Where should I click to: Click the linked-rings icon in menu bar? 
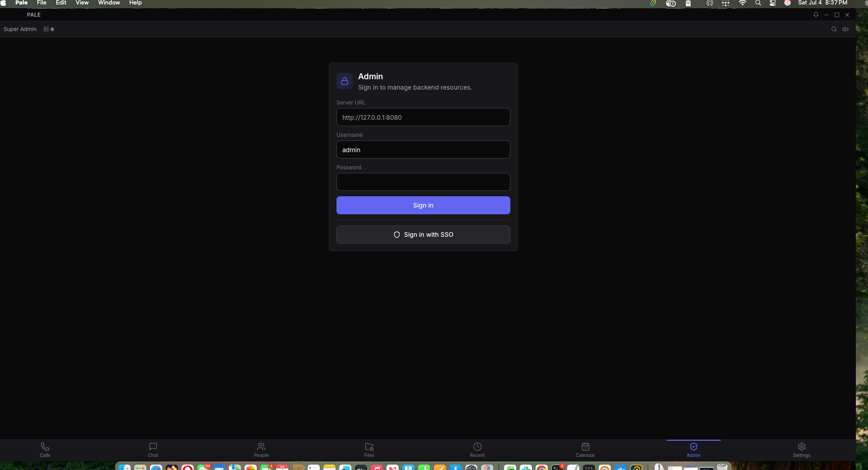pyautogui.click(x=653, y=3)
